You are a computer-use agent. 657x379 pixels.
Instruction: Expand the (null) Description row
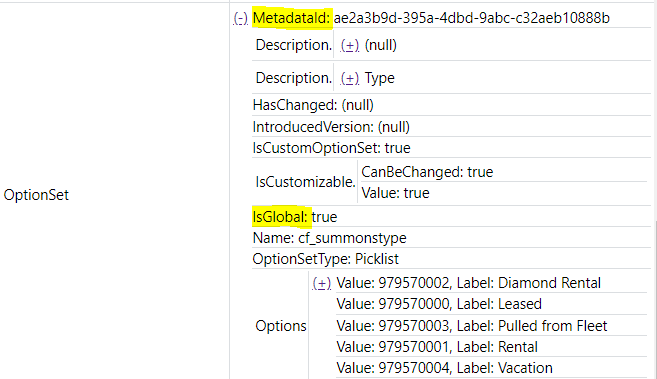point(350,45)
